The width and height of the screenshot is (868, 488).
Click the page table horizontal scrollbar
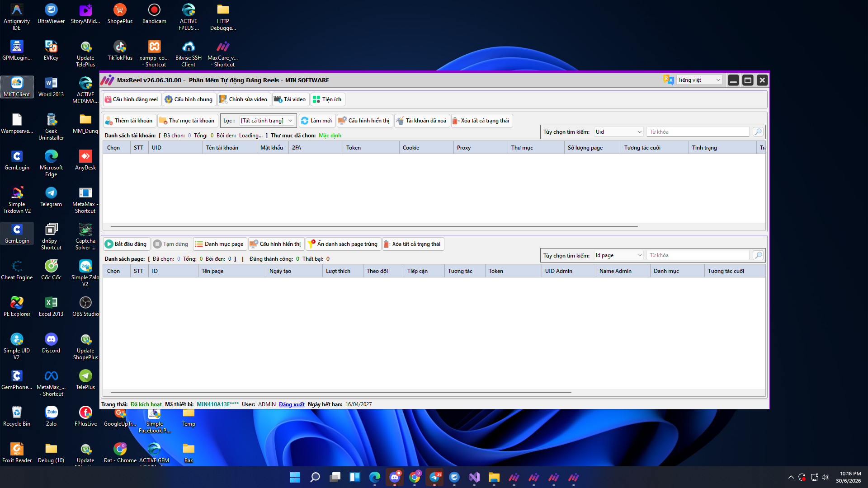coord(341,393)
